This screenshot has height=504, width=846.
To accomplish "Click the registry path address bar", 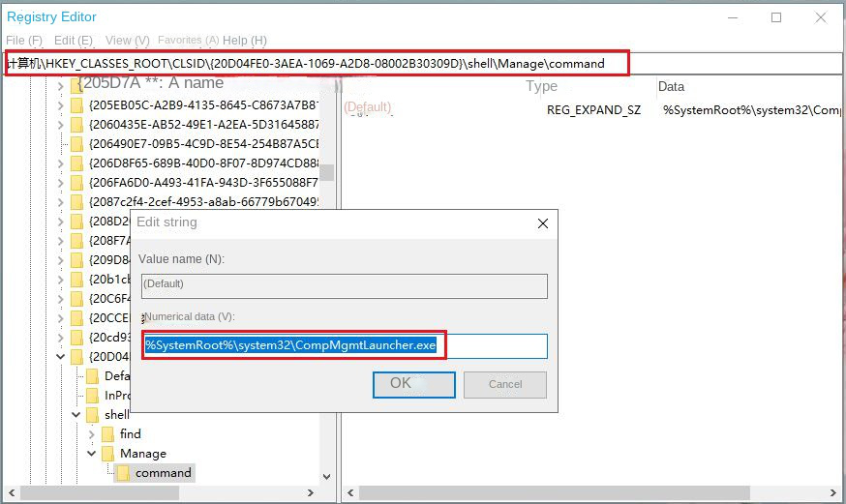I will tap(316, 64).
